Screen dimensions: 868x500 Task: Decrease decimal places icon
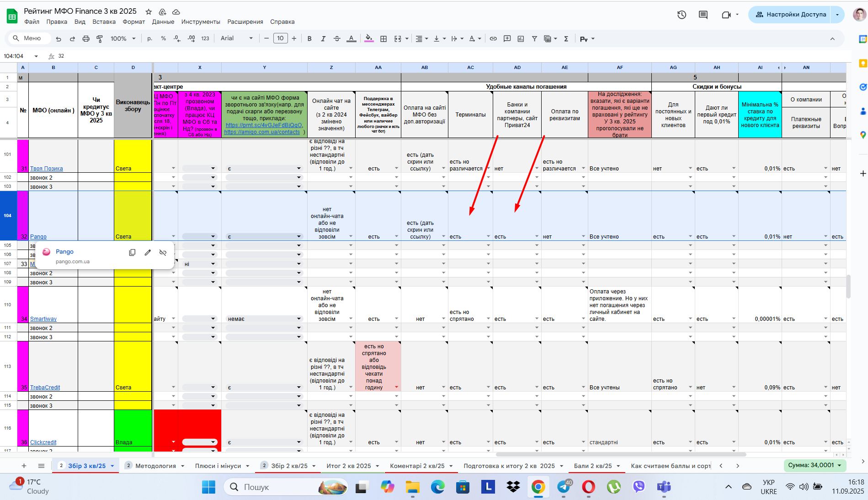177,39
